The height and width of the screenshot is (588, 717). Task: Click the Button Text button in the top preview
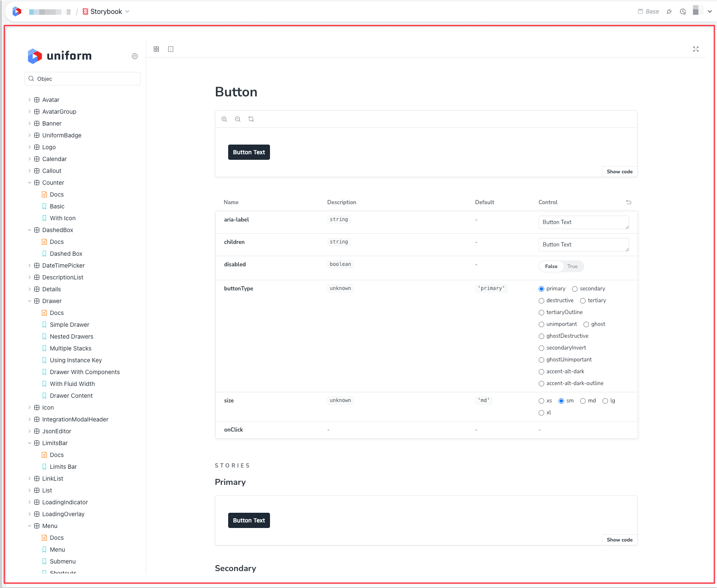pos(249,152)
